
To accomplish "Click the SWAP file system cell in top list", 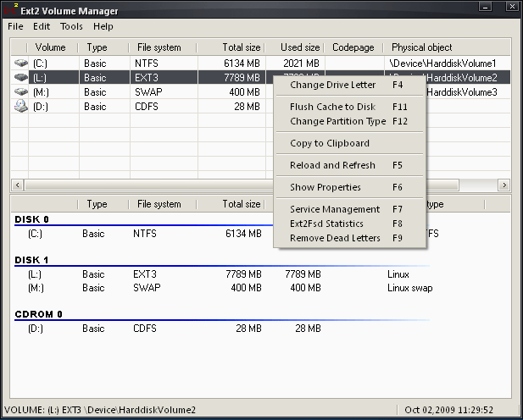I will [x=148, y=92].
